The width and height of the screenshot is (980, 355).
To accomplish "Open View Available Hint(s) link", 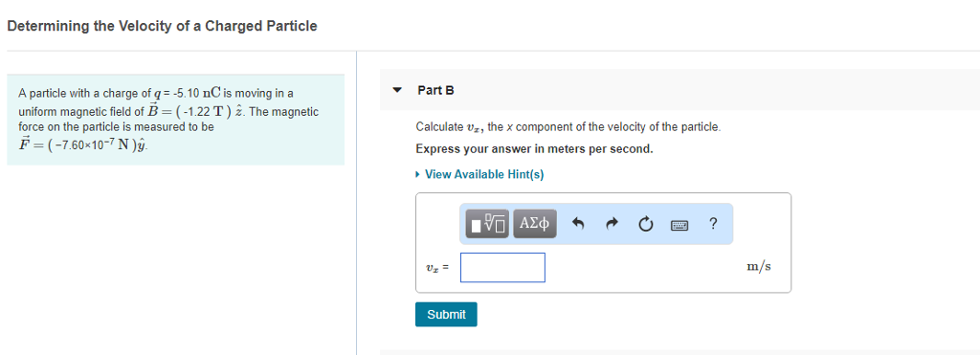I will pos(484,174).
